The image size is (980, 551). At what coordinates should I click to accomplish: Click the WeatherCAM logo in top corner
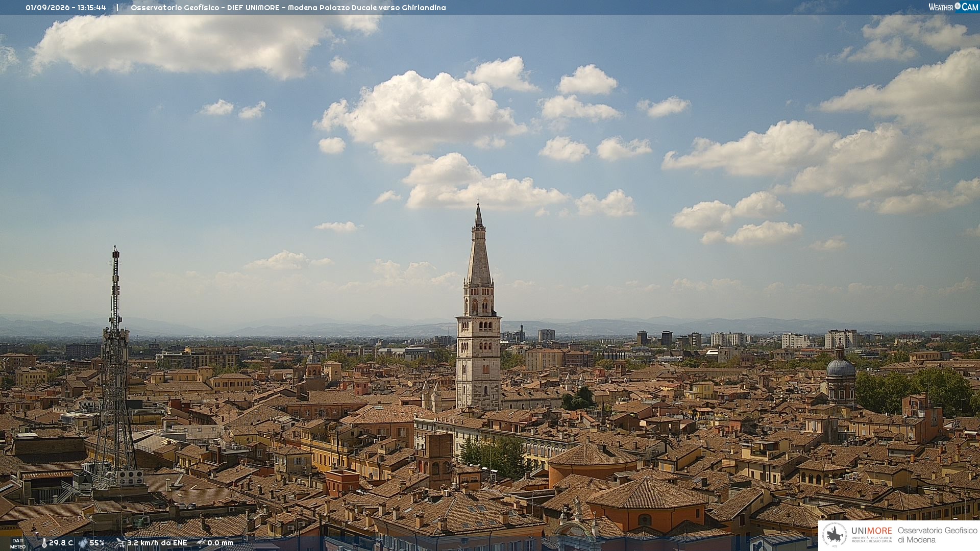click(953, 7)
